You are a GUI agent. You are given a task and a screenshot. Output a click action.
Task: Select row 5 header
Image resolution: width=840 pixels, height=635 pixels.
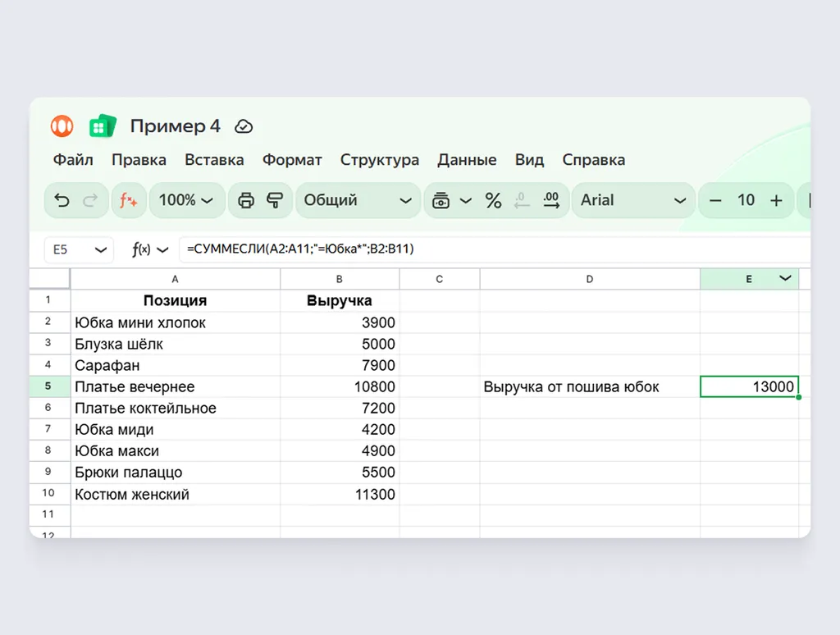click(x=48, y=386)
